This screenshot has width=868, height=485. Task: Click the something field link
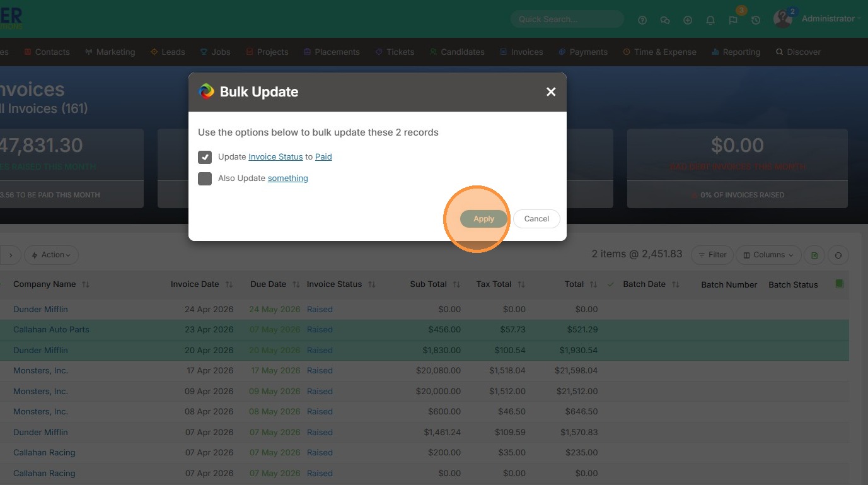click(x=288, y=178)
